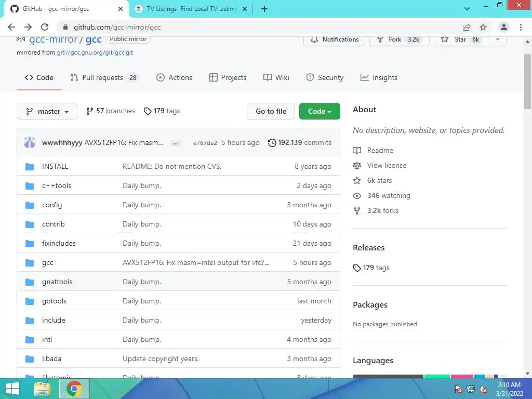Image resolution: width=532 pixels, height=399 pixels.
Task: Open the green Code dropdown button
Action: click(320, 111)
